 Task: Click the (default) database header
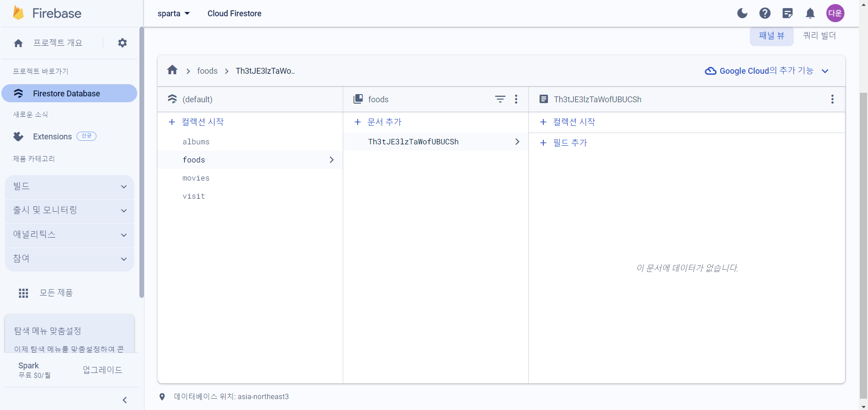(x=250, y=99)
